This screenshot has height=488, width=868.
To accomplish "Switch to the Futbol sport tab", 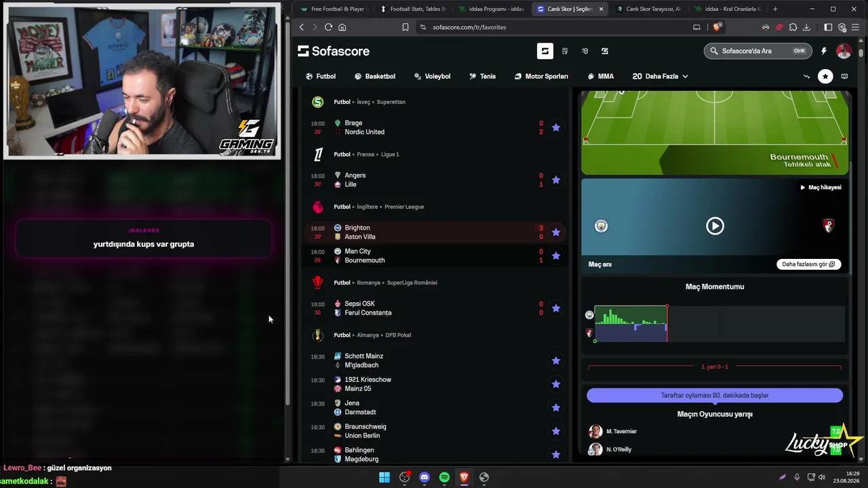I will point(321,77).
